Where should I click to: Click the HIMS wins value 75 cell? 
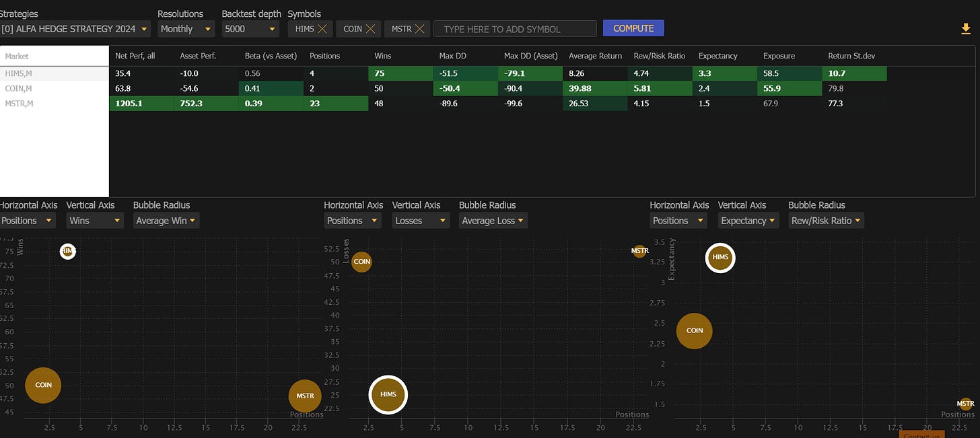(400, 73)
